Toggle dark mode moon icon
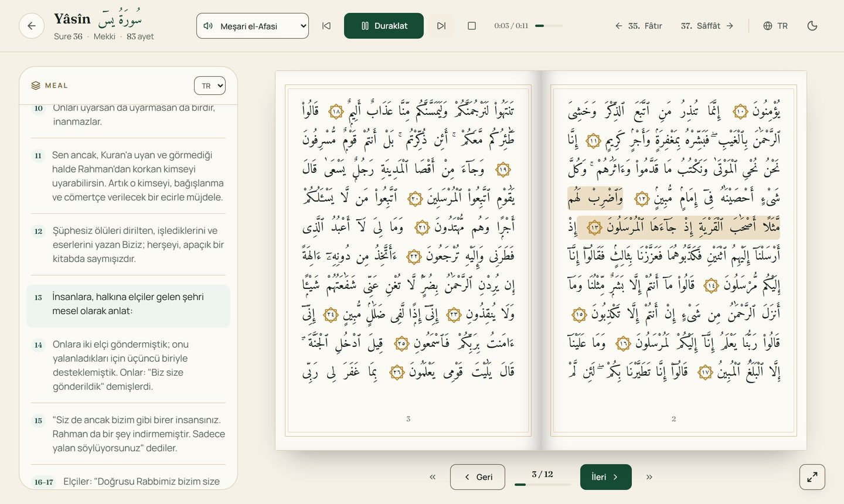The image size is (844, 504). (812, 26)
